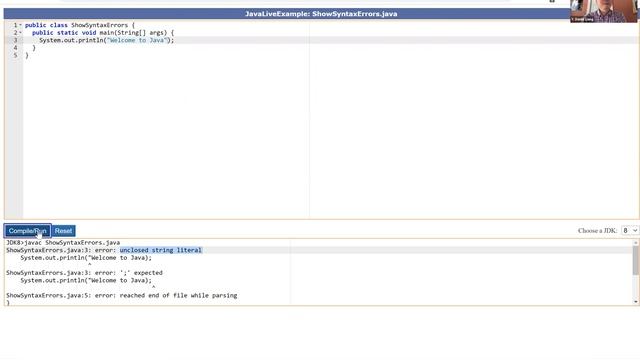
Task: Click "reached end of file while parsing" error
Action: point(178,296)
